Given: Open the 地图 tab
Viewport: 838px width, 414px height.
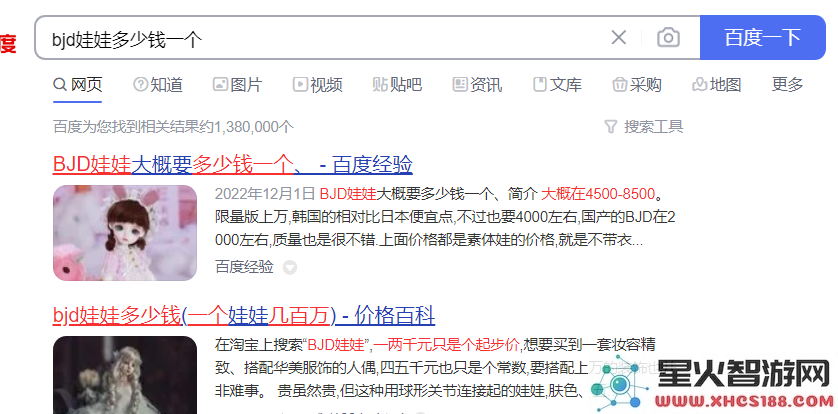Looking at the screenshot, I should coord(717,84).
